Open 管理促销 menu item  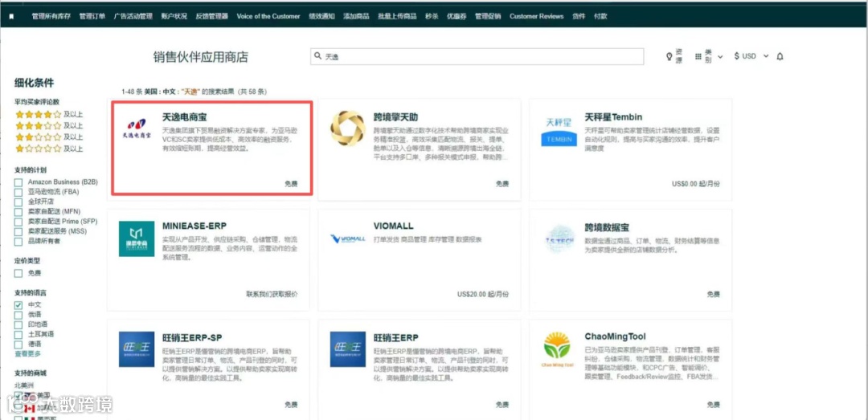488,17
